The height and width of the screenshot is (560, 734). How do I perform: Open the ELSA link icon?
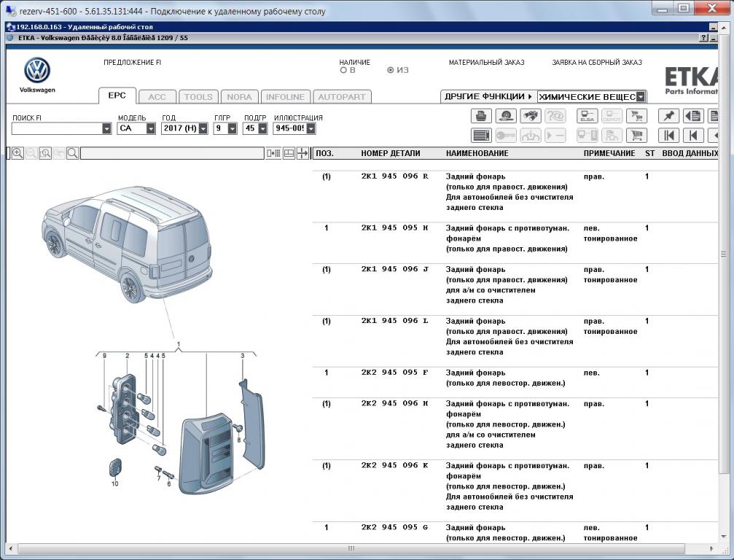pyautogui.click(x=587, y=116)
